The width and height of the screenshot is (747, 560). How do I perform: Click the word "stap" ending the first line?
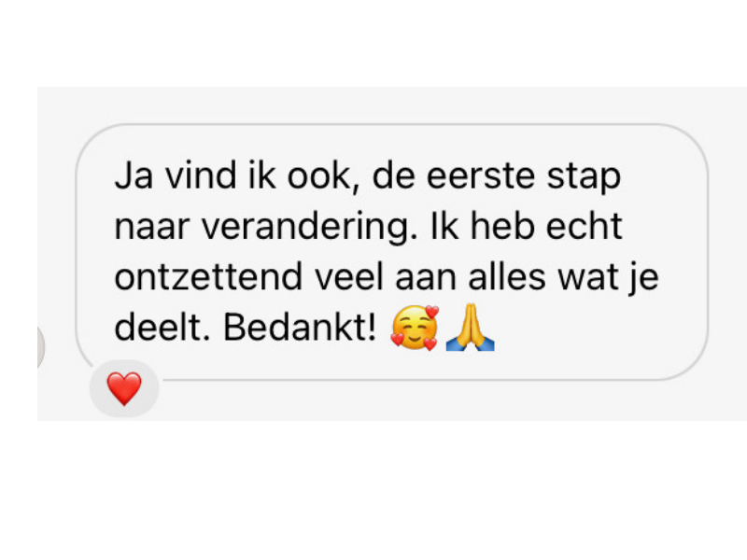point(584,178)
